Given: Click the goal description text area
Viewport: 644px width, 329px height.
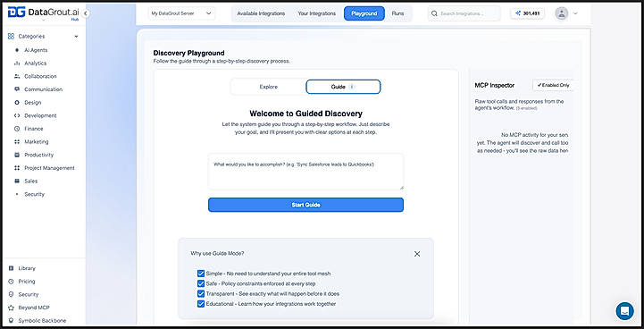Looking at the screenshot, I should [305, 172].
